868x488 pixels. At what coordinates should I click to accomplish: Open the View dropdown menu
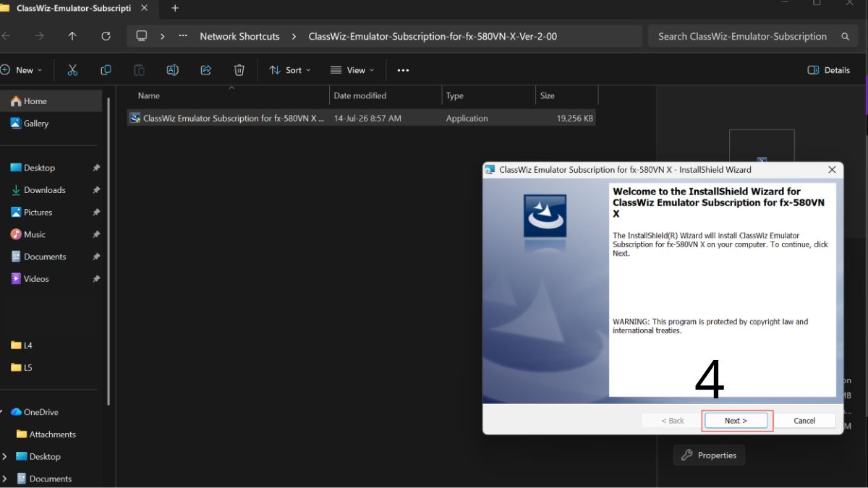(x=352, y=70)
